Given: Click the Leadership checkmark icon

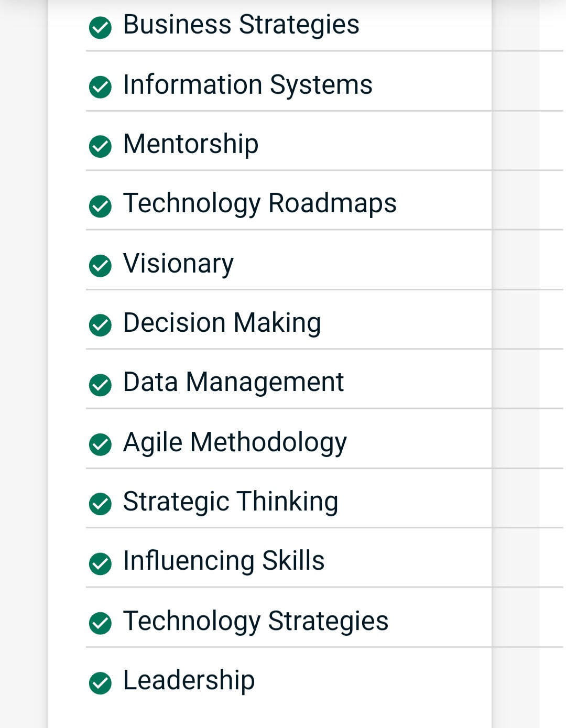Looking at the screenshot, I should [100, 683].
